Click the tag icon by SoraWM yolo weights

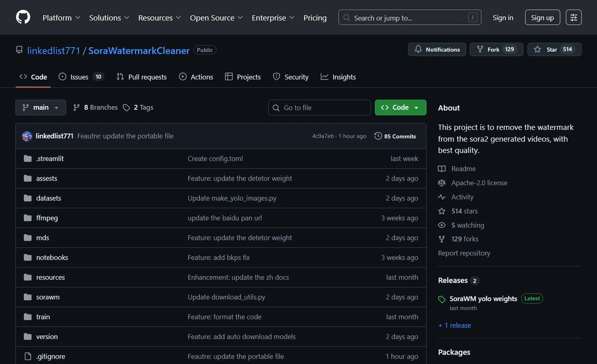point(442,299)
